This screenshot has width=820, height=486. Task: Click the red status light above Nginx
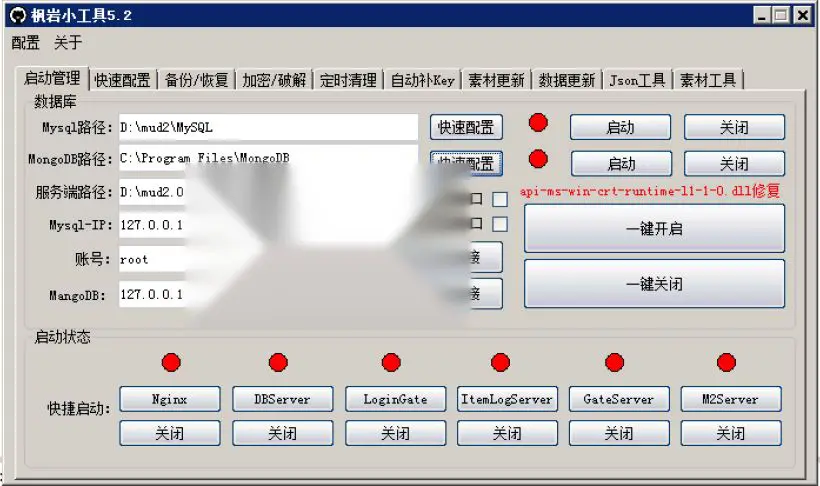(171, 362)
